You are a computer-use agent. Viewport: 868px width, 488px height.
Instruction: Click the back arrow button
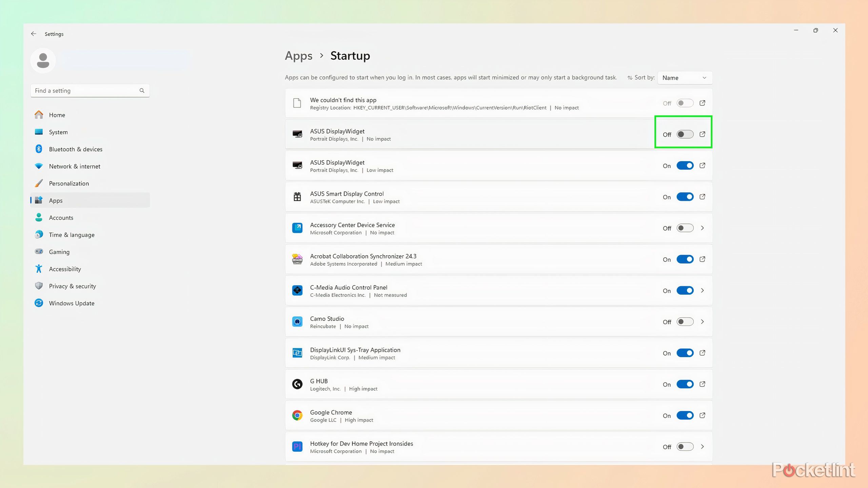coord(34,34)
